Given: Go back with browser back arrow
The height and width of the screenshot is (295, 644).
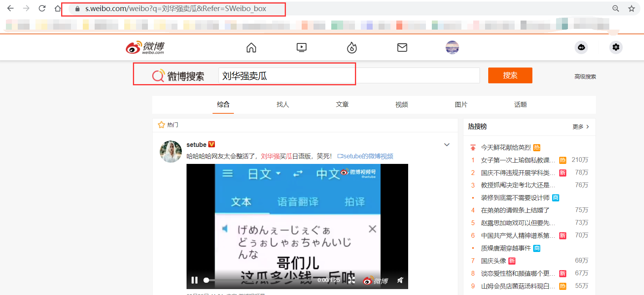Looking at the screenshot, I should [x=10, y=8].
